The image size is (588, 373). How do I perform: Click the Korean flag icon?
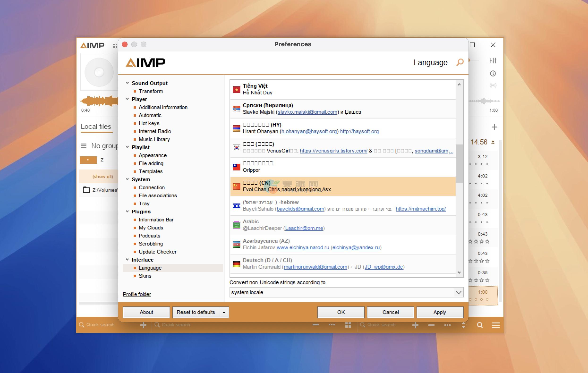(x=236, y=148)
